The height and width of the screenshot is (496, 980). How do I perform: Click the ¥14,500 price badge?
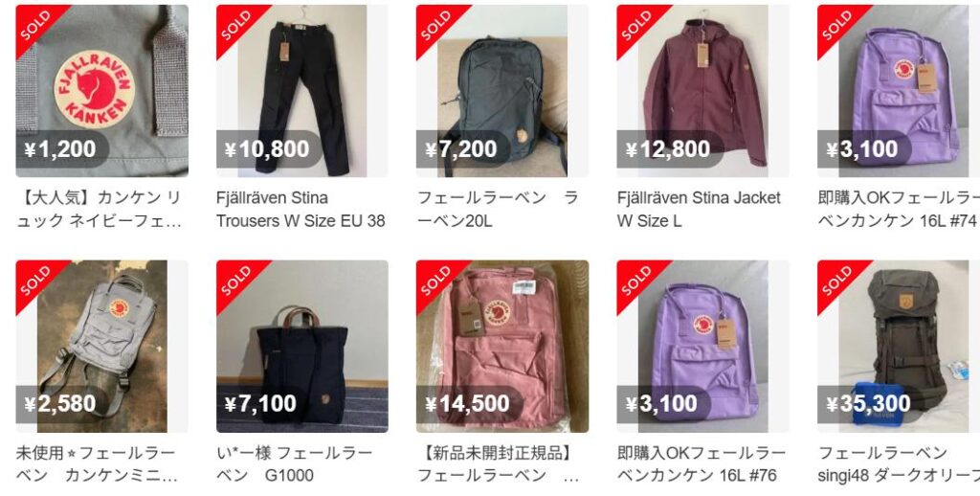[469, 404]
